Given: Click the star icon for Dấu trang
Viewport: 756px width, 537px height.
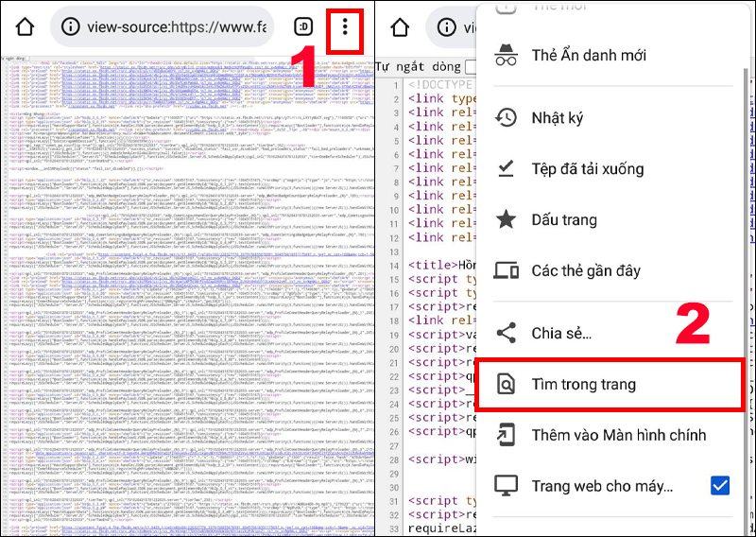Looking at the screenshot, I should pos(507,220).
